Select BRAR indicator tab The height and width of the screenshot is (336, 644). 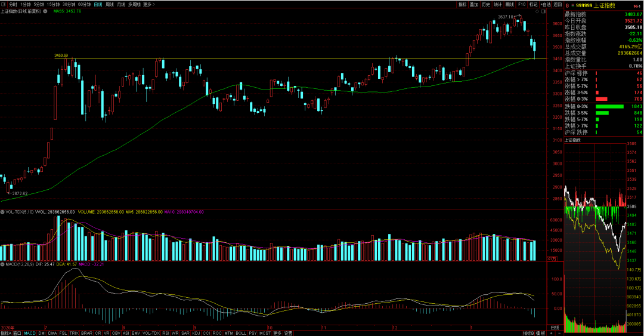[86, 333]
